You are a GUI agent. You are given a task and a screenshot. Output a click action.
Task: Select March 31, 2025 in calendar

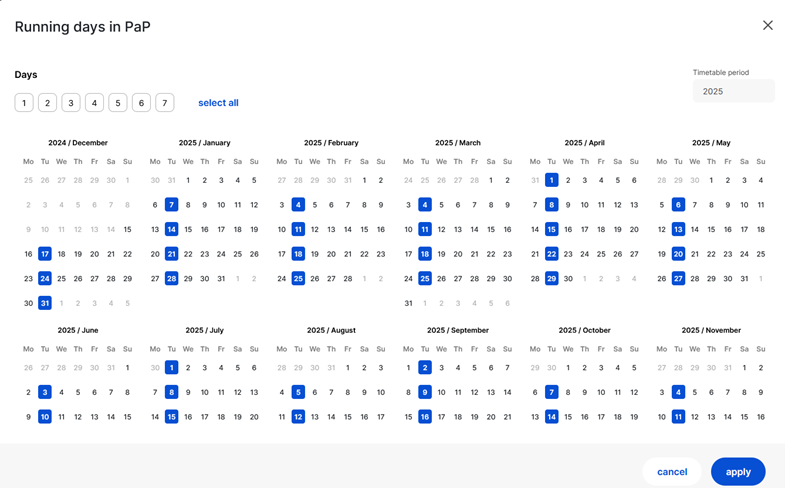pos(408,303)
